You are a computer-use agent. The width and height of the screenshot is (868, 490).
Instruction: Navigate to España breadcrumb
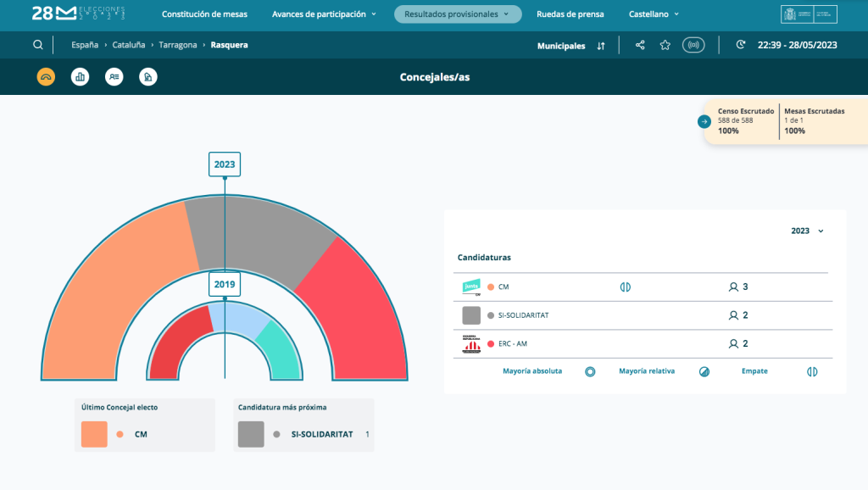coord(85,45)
